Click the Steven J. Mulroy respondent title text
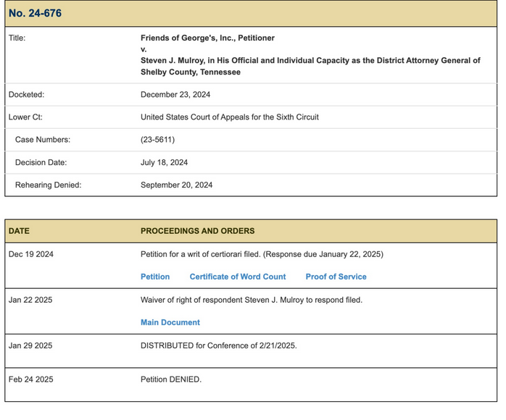 pos(310,66)
